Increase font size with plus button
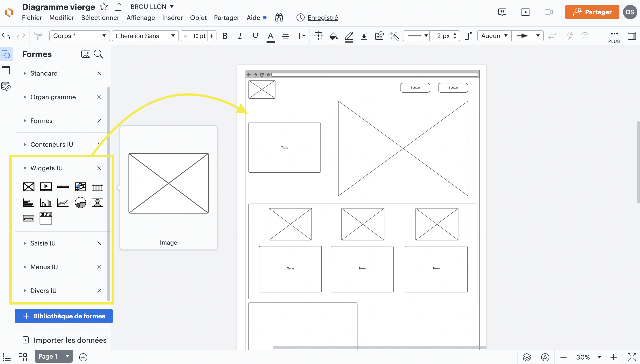Viewport: 640px width, 364px height. tap(212, 36)
